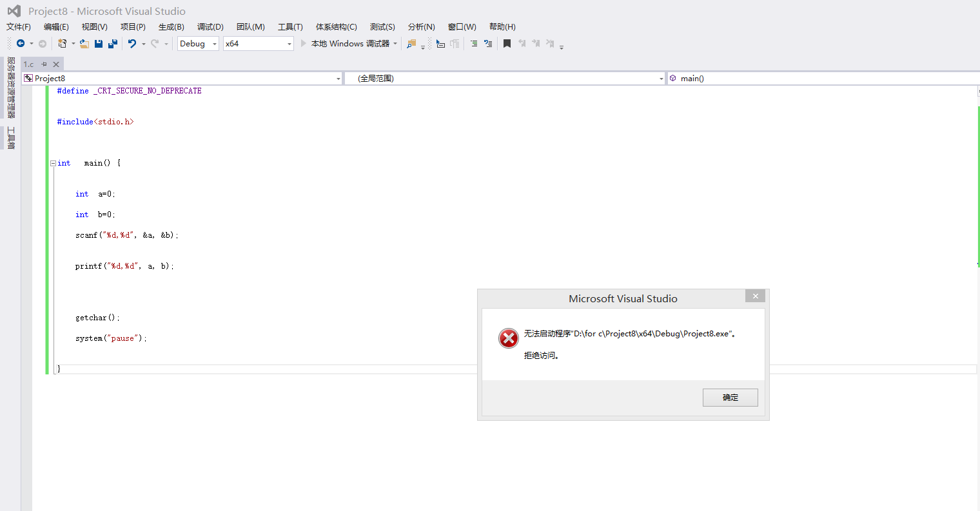Viewport: 980px width, 511px height.
Task: Open the 编辑(E) menu
Action: [56, 27]
